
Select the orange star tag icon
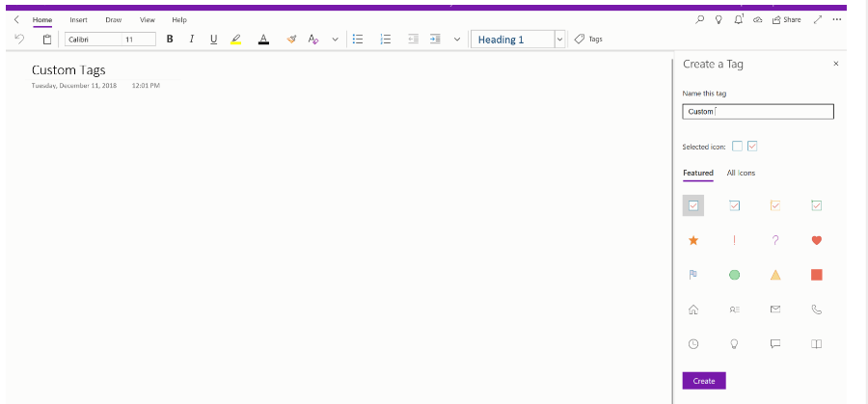tap(692, 240)
